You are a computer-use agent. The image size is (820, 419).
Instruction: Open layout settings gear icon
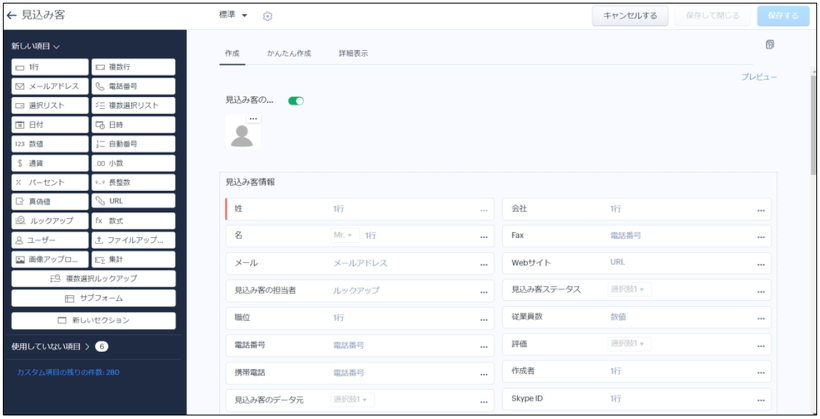click(267, 16)
